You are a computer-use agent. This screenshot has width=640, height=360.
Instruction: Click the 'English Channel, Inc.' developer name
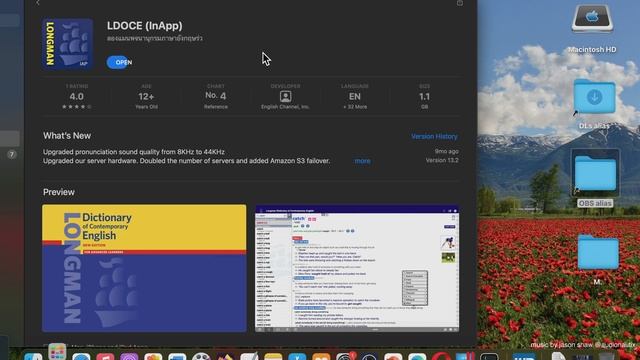285,107
